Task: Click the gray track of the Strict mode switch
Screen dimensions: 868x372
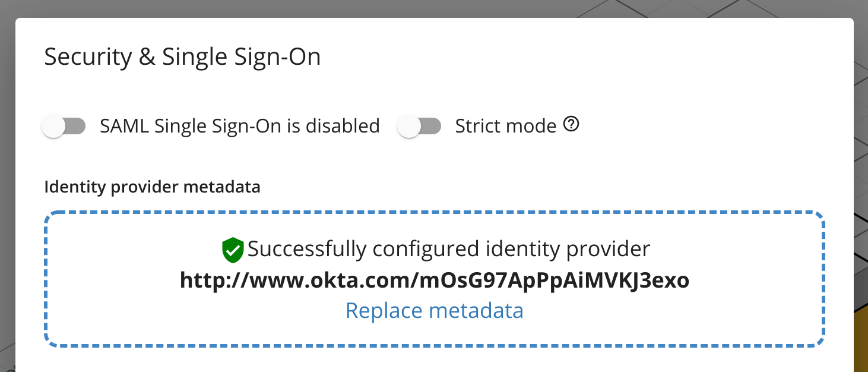Action: click(x=431, y=126)
